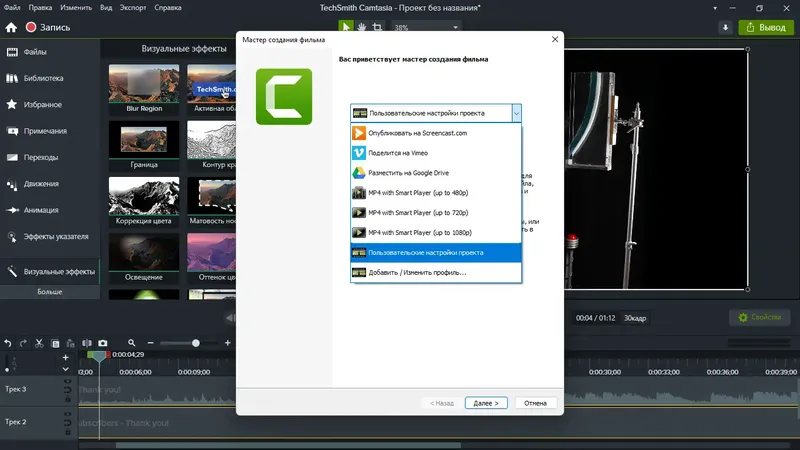Open the Свойства properties panel
Screen dimensions: 800x450
[759, 317]
